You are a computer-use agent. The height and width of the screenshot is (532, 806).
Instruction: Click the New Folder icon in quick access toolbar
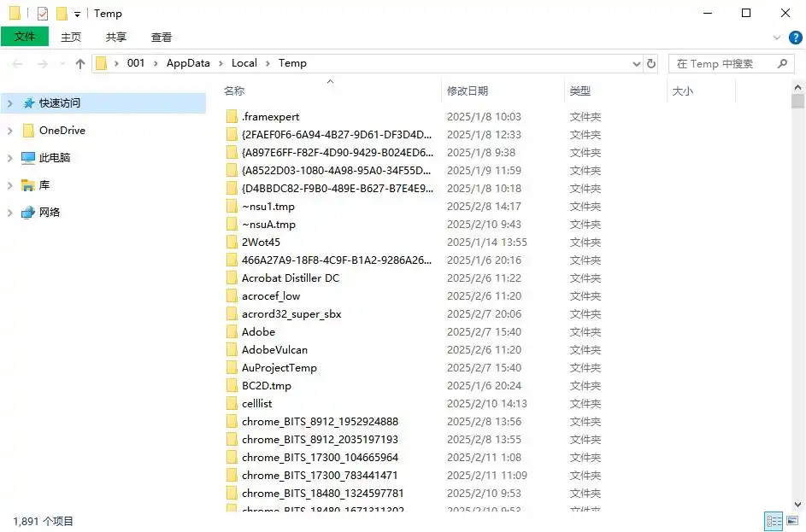[62, 13]
